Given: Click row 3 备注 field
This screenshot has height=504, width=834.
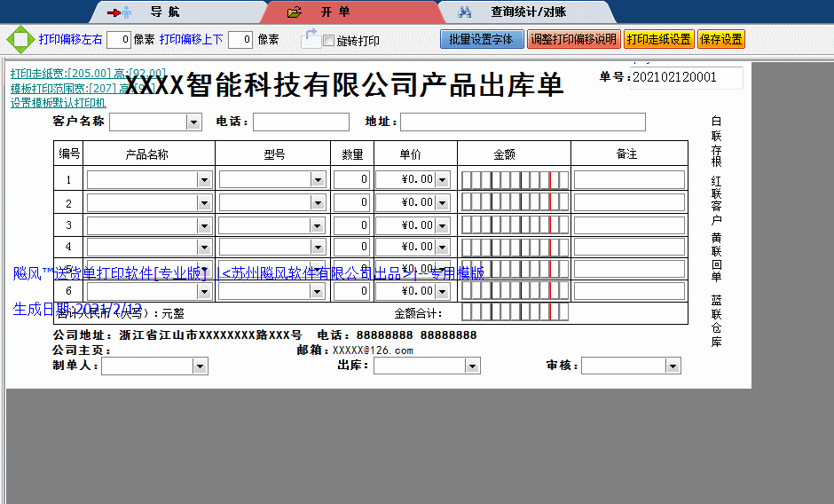Looking at the screenshot, I should coord(629,225).
